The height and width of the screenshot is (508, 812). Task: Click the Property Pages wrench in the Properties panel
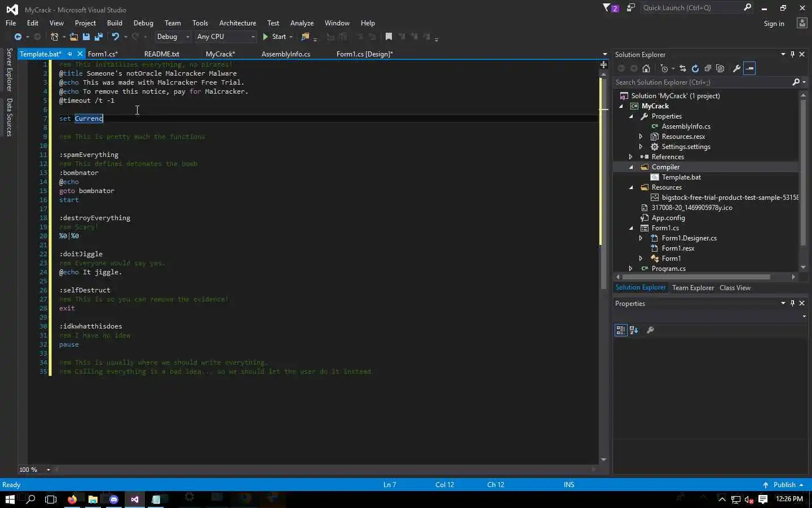click(x=650, y=330)
